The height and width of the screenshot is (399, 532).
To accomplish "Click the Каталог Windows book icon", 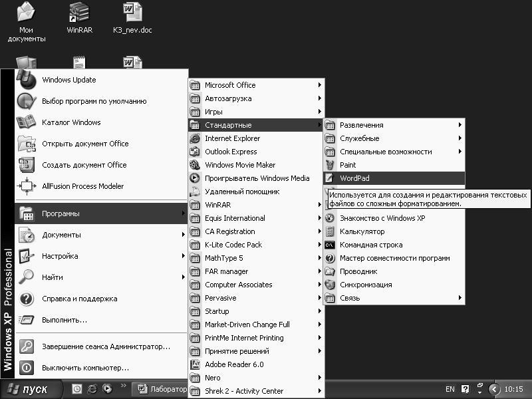I will 27,122.
